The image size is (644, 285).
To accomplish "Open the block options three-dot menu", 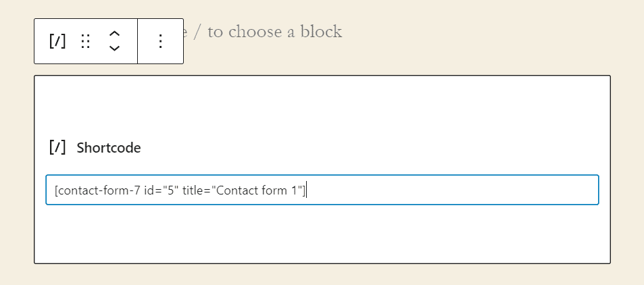I will click(x=160, y=41).
